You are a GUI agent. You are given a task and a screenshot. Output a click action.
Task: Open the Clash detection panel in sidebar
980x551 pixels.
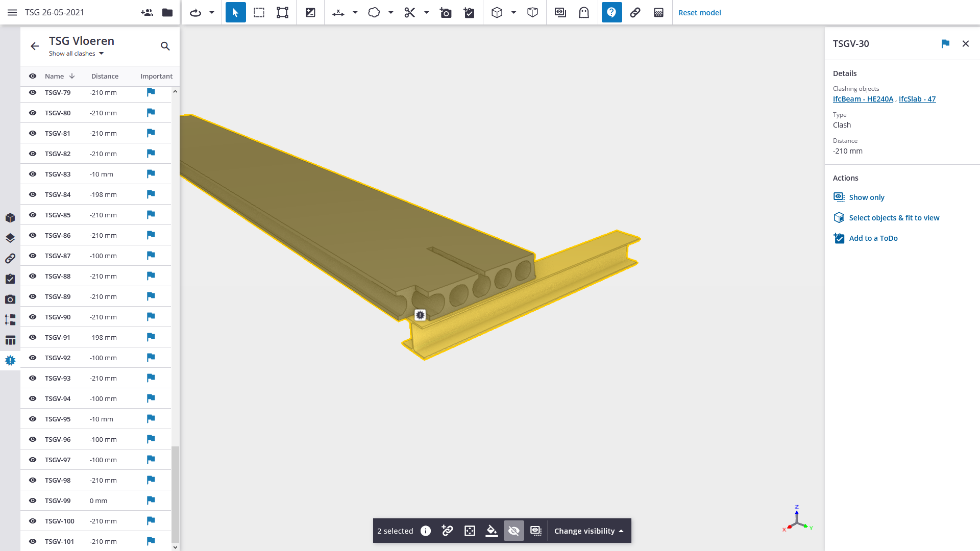(10, 360)
